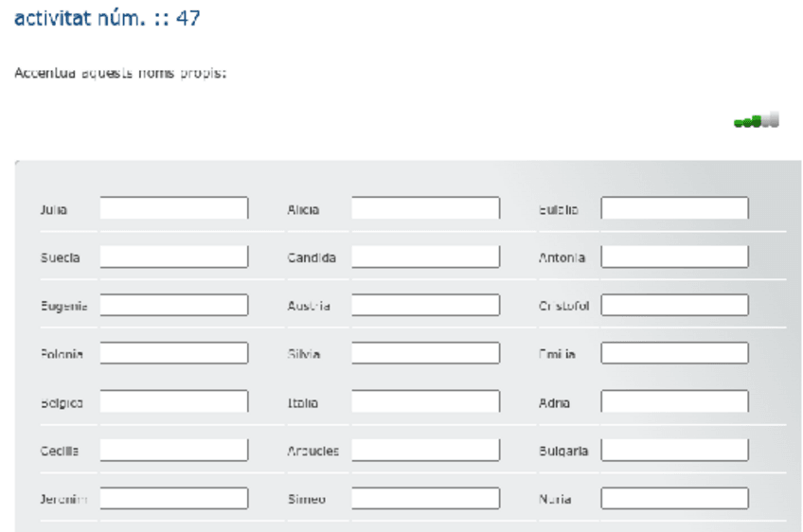
Task: Focus the Emilia answer field
Action: click(674, 354)
